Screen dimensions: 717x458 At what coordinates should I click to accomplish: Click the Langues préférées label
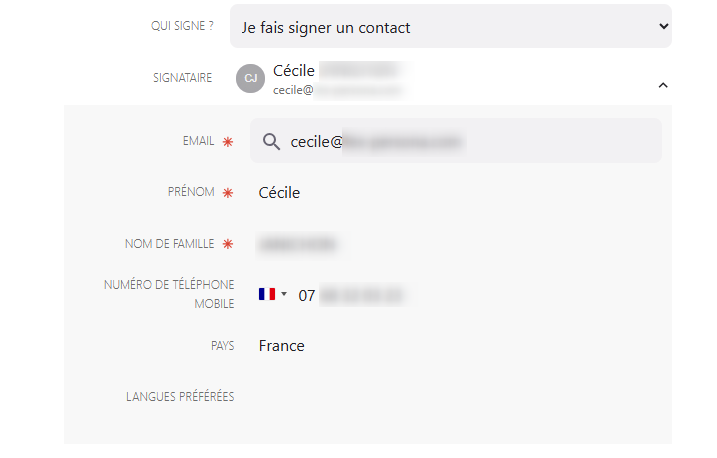click(x=180, y=397)
